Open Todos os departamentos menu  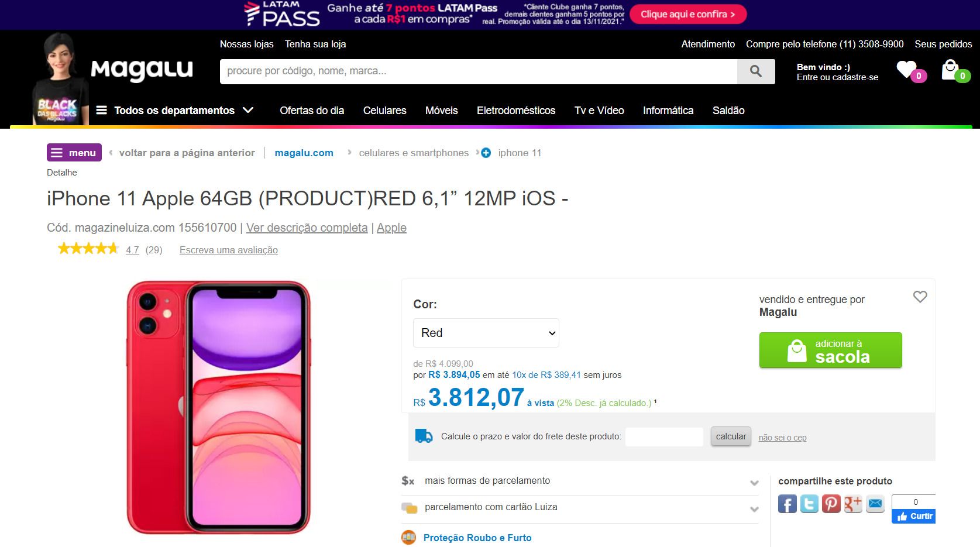coord(174,111)
